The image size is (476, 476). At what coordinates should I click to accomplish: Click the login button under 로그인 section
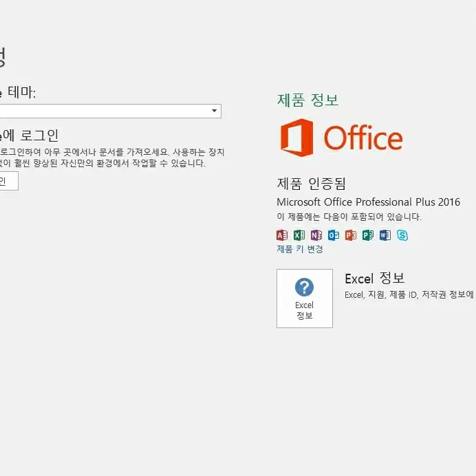click(8, 181)
